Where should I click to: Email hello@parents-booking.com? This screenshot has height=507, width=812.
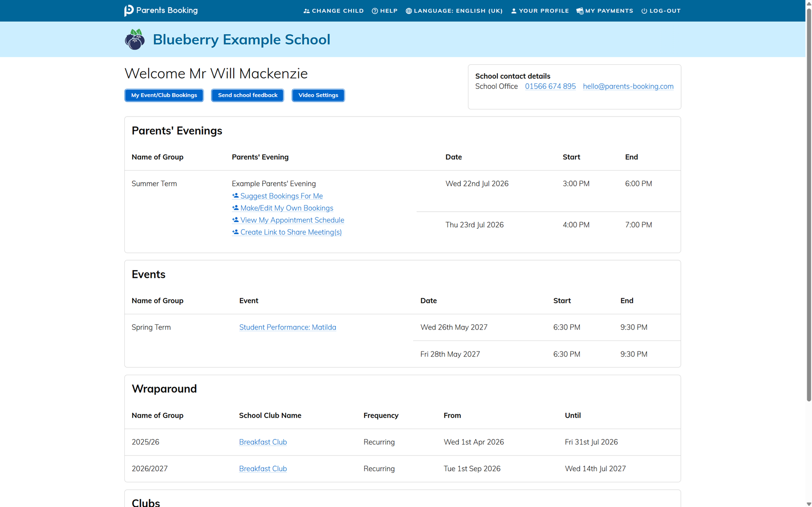point(628,86)
